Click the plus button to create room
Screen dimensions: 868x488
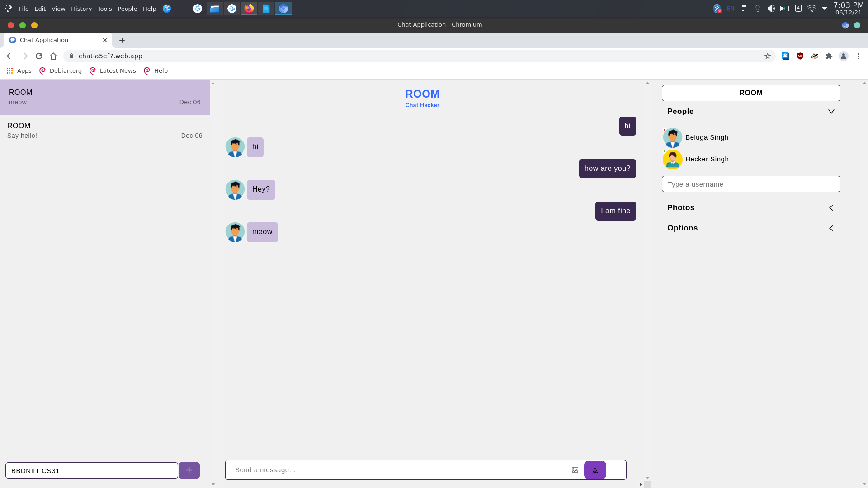pyautogui.click(x=189, y=470)
